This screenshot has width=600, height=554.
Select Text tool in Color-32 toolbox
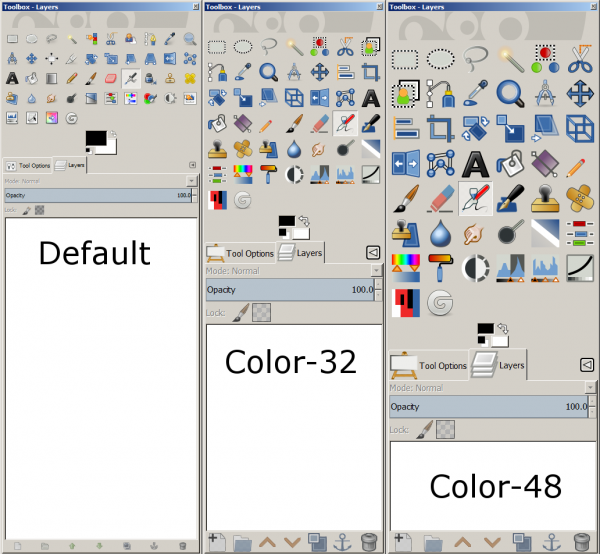click(x=370, y=98)
